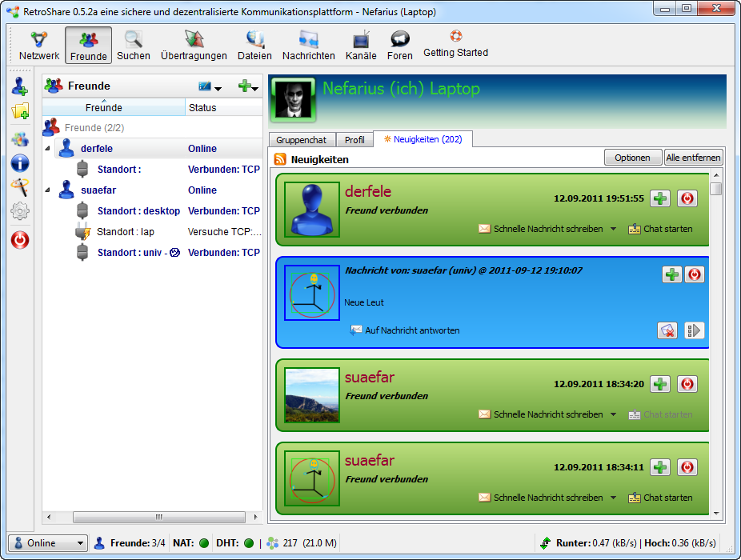This screenshot has width=741, height=560.
Task: Open the Kanäle channels section
Action: click(x=361, y=45)
